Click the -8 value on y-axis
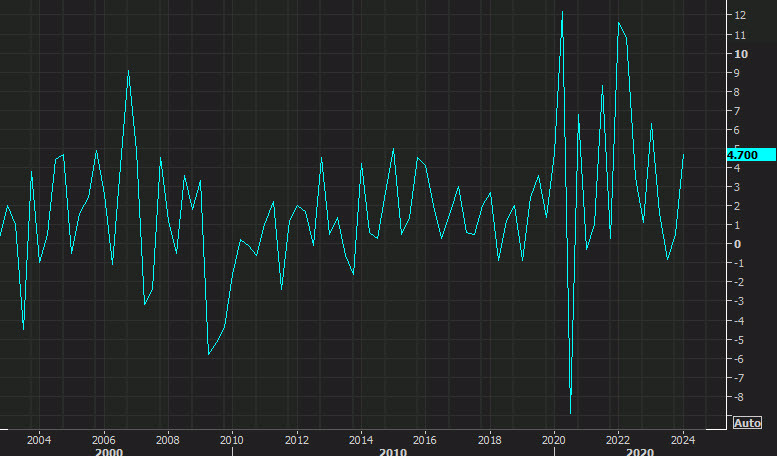Viewport: 777px width, 456px height. coord(737,397)
